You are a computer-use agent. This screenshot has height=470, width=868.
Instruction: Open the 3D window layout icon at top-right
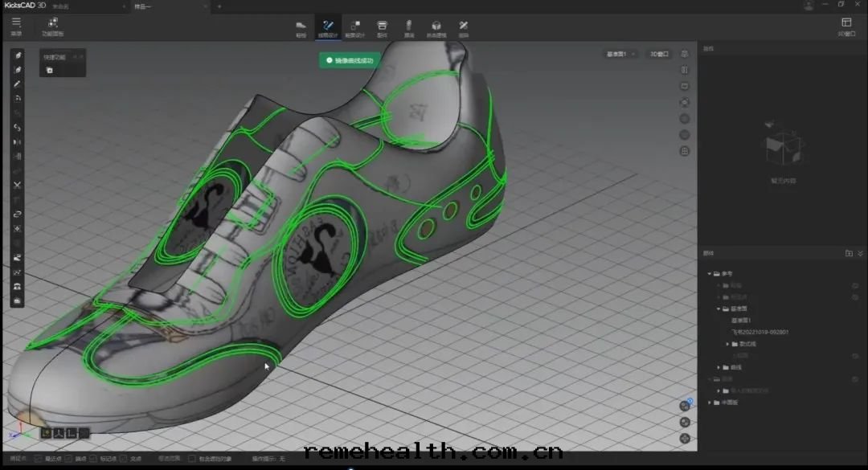[x=845, y=26]
